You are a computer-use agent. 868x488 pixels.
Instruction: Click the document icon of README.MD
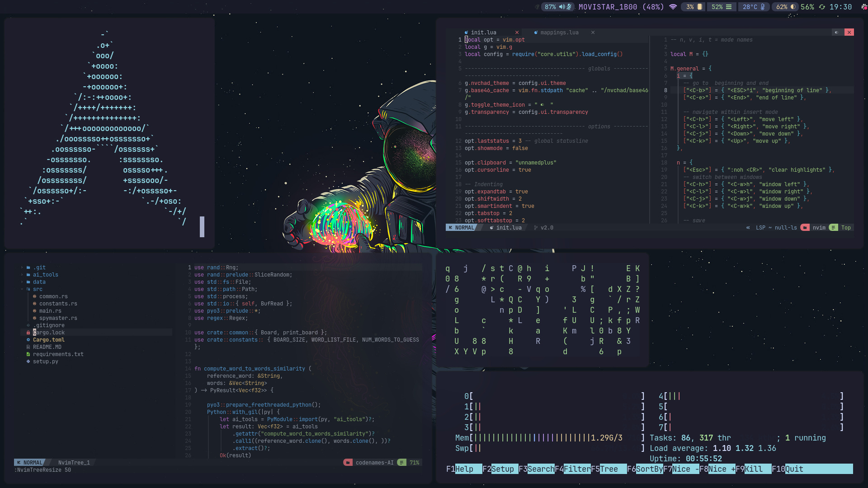tap(28, 347)
